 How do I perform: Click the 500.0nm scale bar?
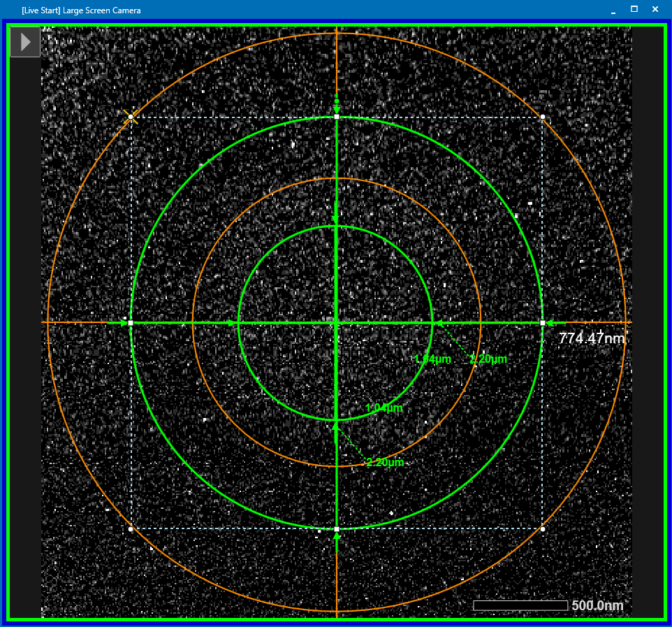(x=520, y=605)
